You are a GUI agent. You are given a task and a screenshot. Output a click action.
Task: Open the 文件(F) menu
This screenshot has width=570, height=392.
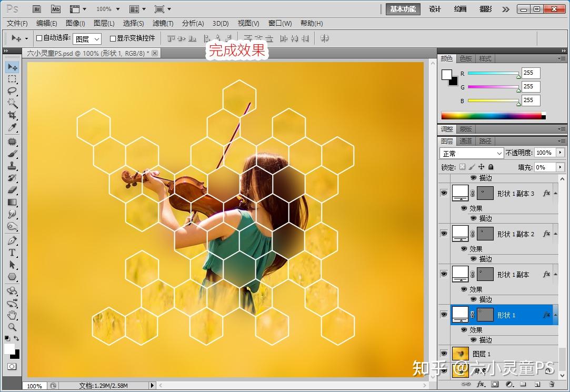(x=17, y=23)
